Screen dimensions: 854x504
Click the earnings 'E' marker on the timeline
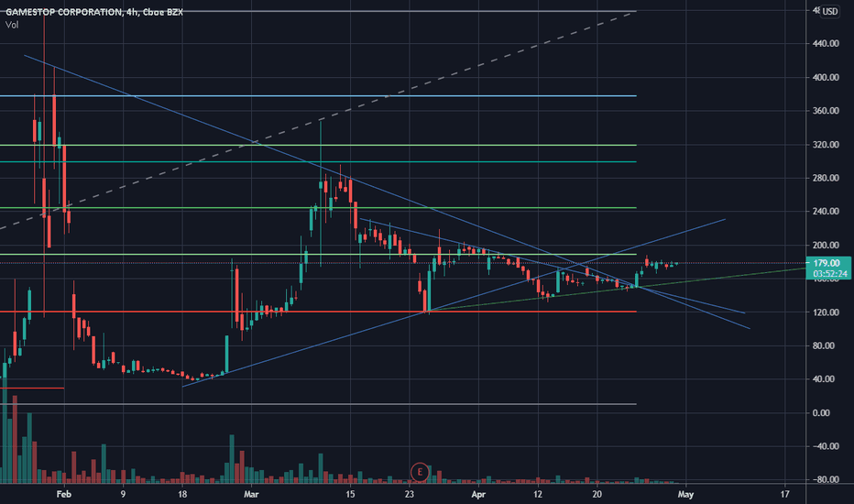point(420,472)
